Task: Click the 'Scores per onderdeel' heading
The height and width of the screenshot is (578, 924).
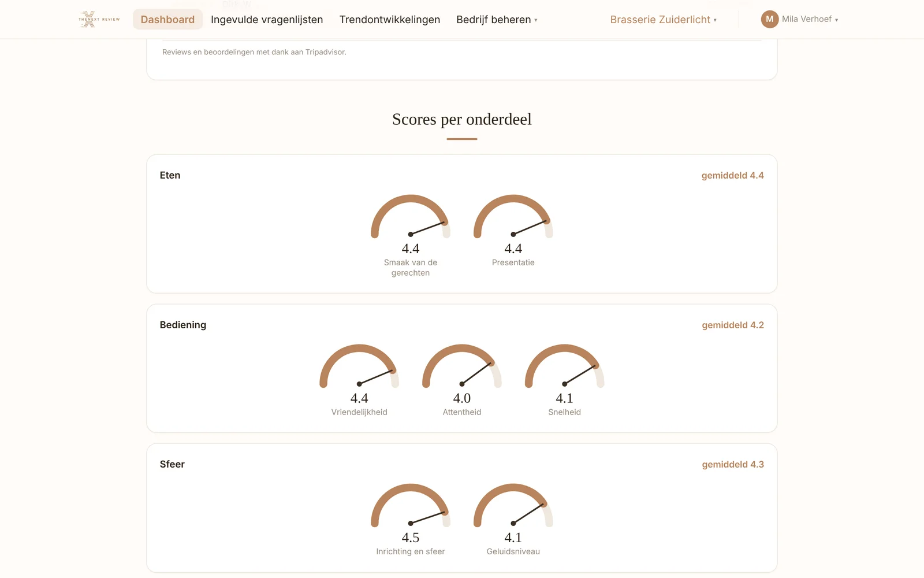Action: 462,119
